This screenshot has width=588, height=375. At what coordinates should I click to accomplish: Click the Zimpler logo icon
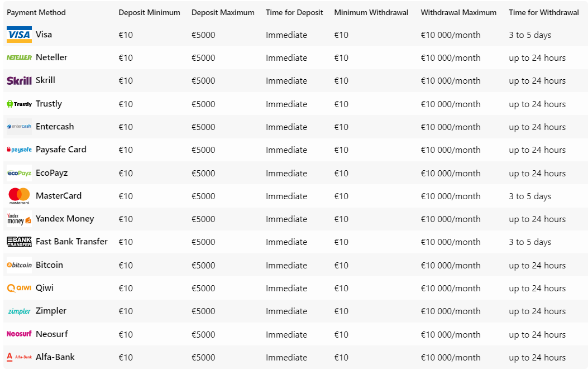coord(19,311)
